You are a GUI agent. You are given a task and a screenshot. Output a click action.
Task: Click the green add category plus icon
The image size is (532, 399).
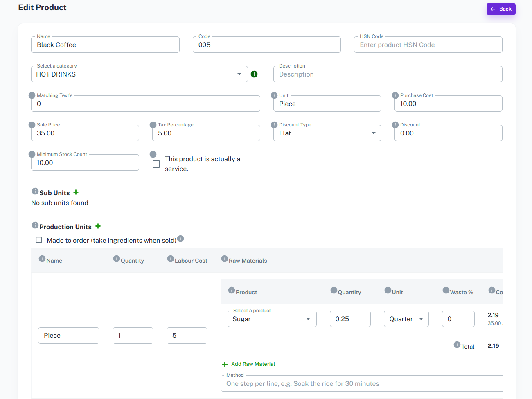pos(254,74)
